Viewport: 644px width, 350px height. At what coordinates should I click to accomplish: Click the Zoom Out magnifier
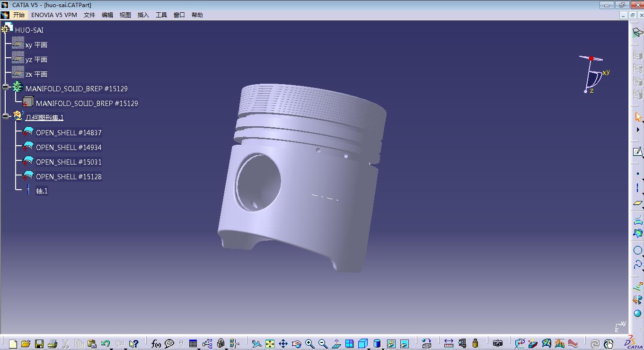coord(323,344)
